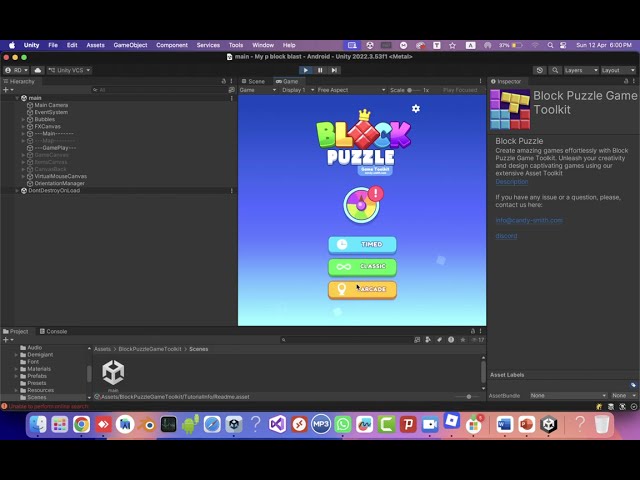
Task: Open Project panel create plus menu
Action: (8, 340)
